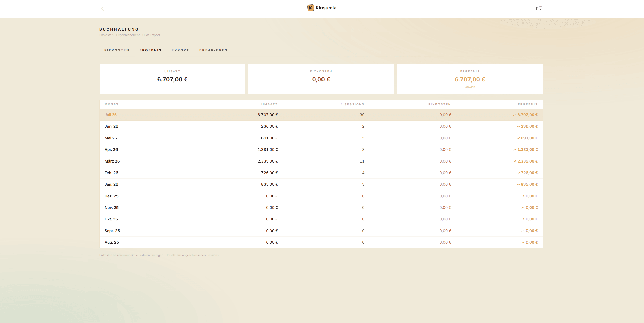Select the Break-Even tab
Viewport: 644px width, 323px height.
click(x=213, y=50)
